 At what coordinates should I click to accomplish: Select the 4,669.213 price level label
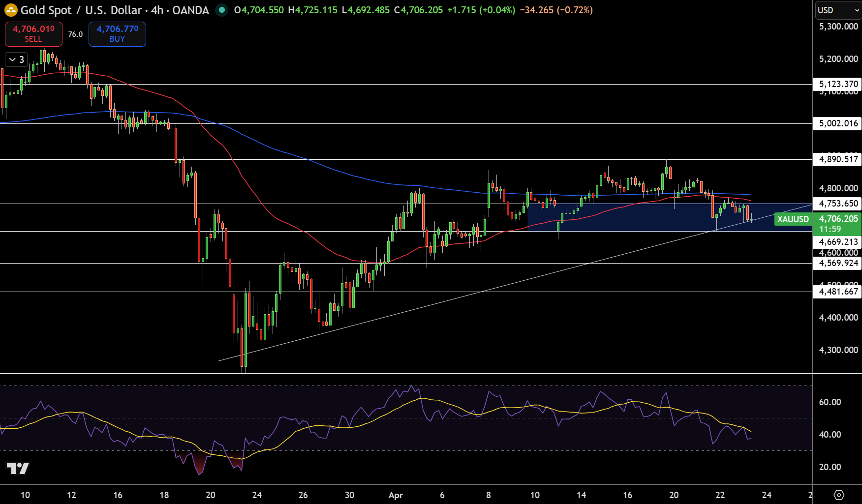pos(837,242)
